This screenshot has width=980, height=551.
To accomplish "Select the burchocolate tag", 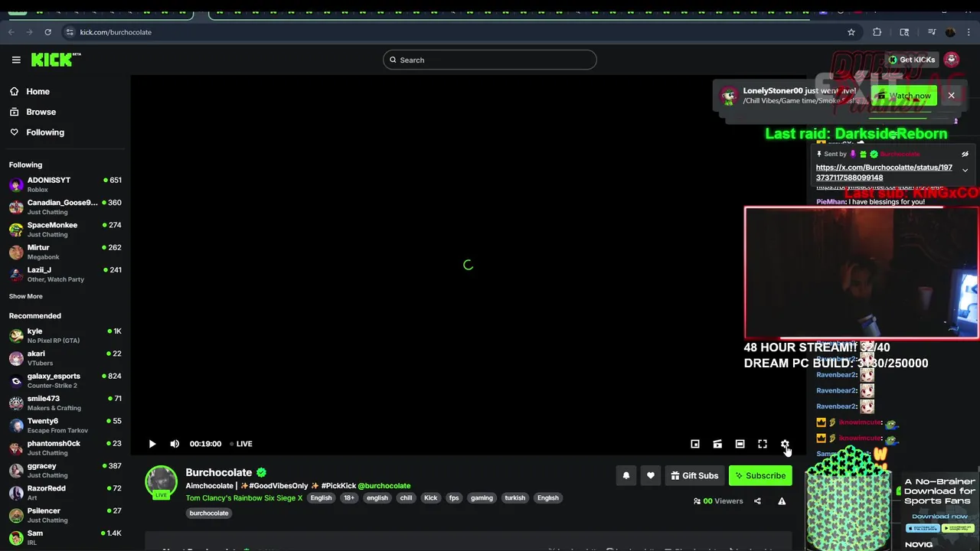I will pyautogui.click(x=209, y=514).
